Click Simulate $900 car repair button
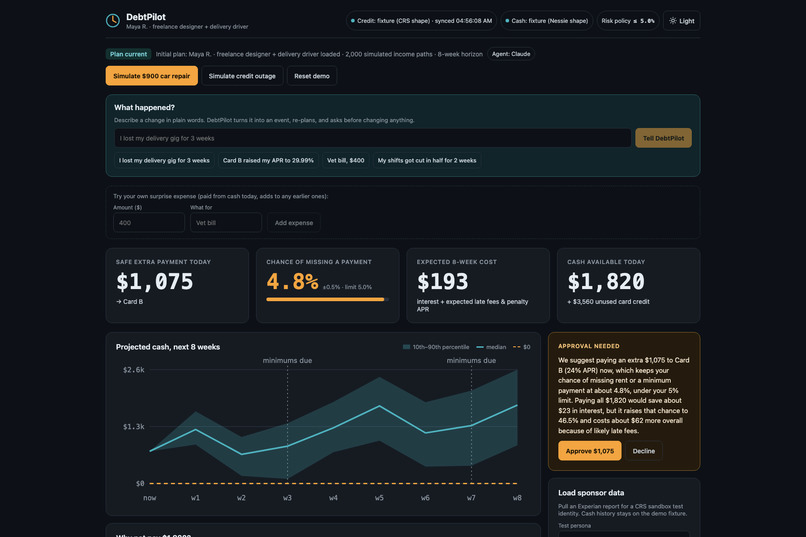806x537 pixels. [x=152, y=76]
